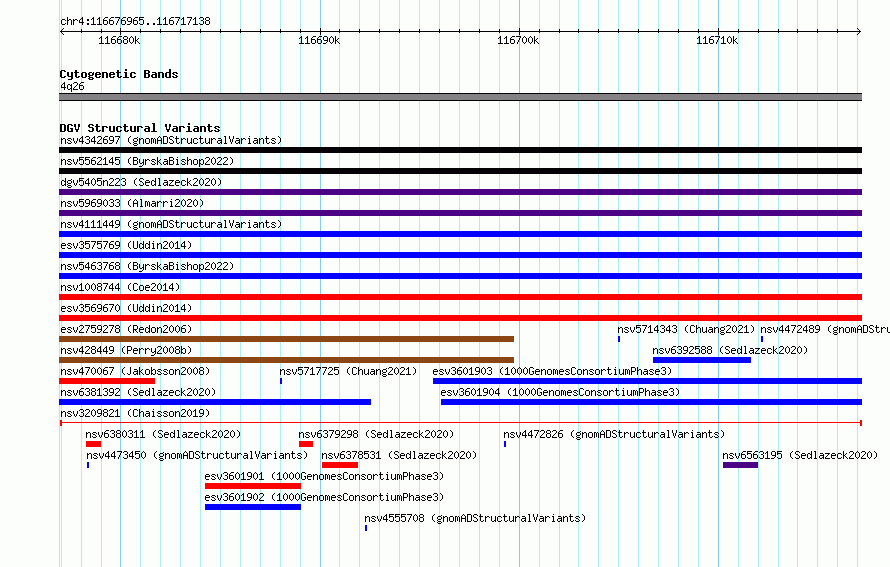The height and width of the screenshot is (567, 890).
Task: Open esv3575769 (Uddin2014) label
Action: point(126,245)
